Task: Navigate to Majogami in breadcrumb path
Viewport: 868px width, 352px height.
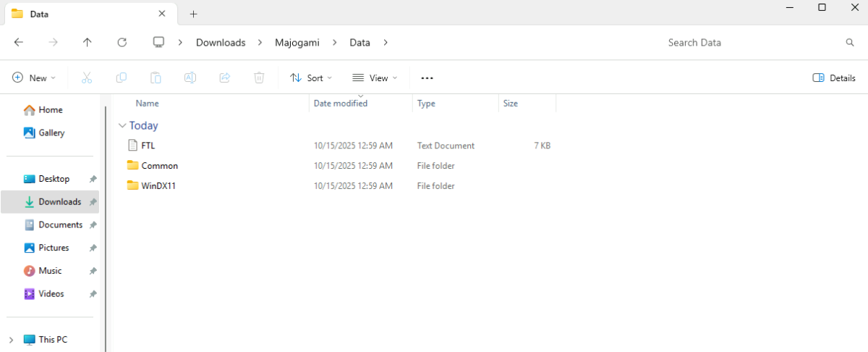Action: (x=297, y=43)
